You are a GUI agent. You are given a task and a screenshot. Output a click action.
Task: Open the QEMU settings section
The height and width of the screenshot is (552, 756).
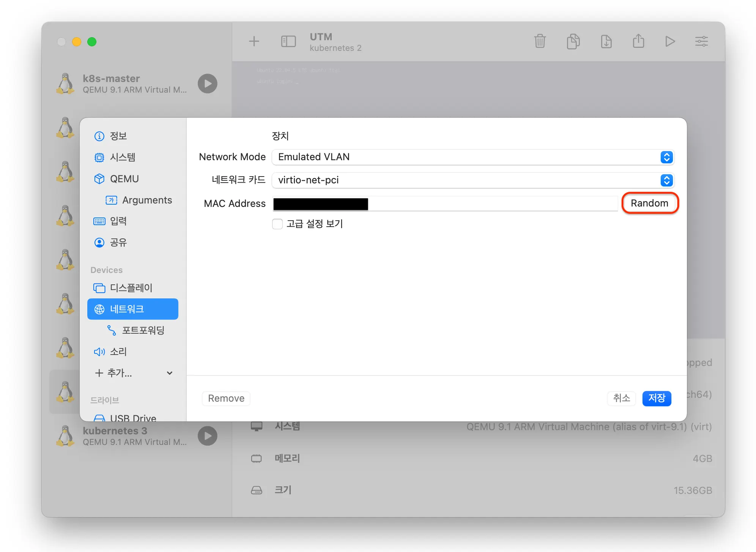pos(124,179)
